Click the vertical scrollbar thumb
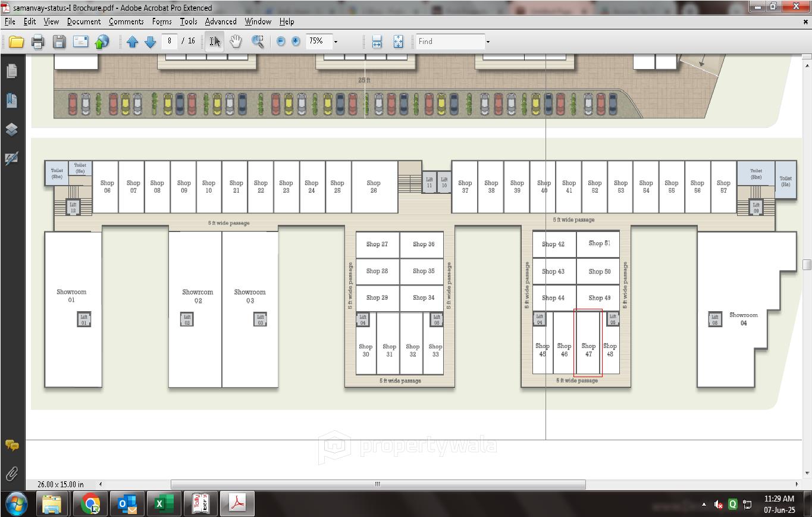This screenshot has width=812, height=517. [x=807, y=264]
